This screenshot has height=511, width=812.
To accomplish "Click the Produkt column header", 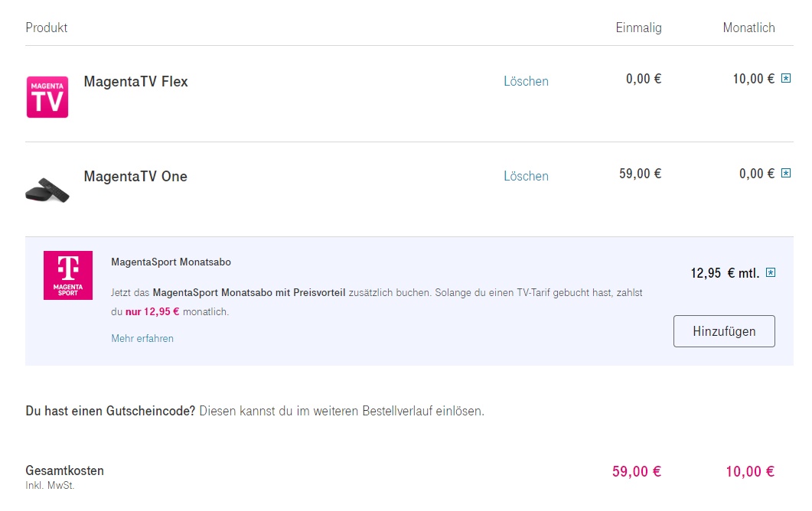I will coord(47,28).
